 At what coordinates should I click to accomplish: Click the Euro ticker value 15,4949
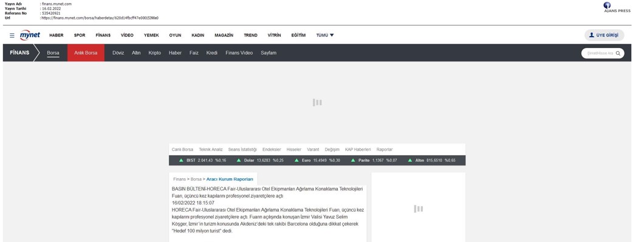(320, 161)
